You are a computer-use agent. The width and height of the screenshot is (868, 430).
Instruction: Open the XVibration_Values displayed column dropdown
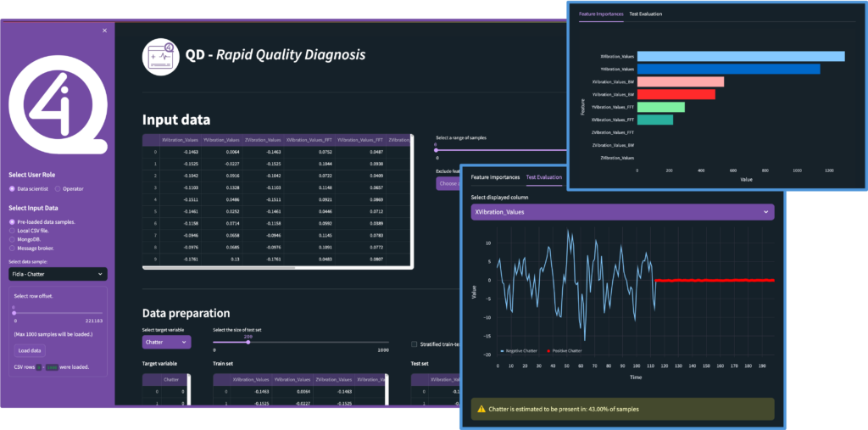(622, 211)
